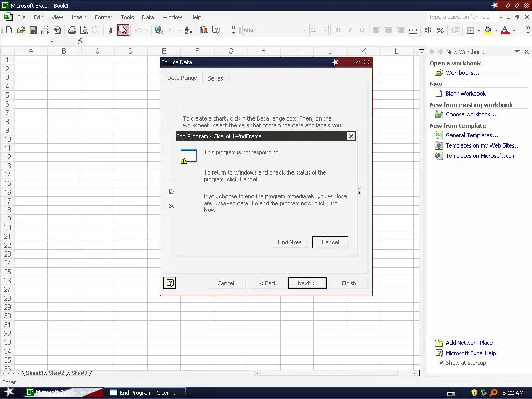Apply the red Font Color swatch
Viewport: 532px width, 399px height.
point(505,30)
